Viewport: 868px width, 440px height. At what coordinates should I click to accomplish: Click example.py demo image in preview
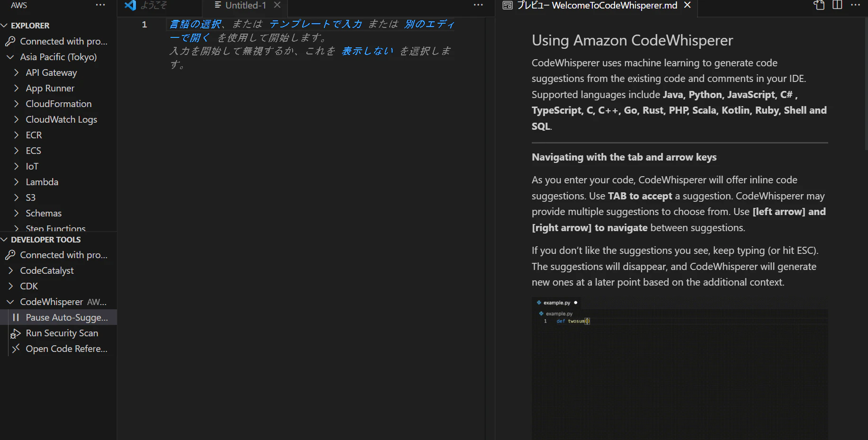[680, 368]
